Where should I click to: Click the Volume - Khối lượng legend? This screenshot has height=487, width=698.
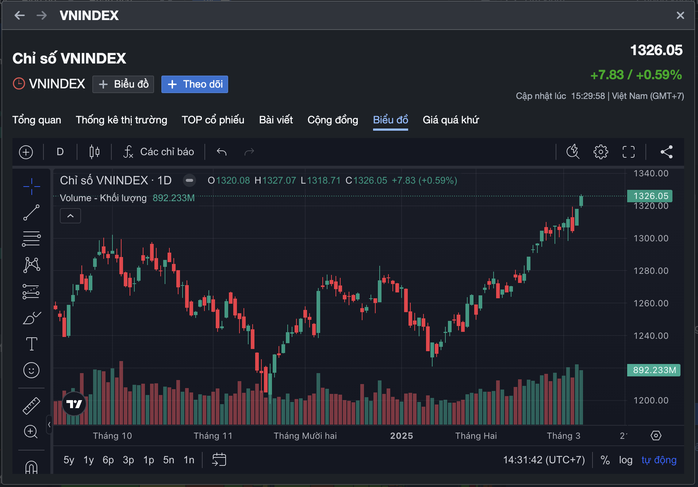pos(103,198)
